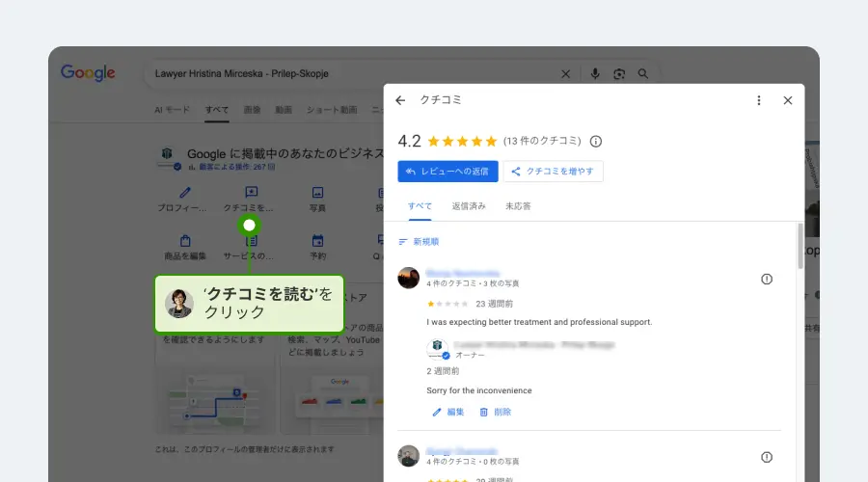The height and width of the screenshot is (482, 868).
Task: Select the すべて reviews tab
Action: coord(420,206)
